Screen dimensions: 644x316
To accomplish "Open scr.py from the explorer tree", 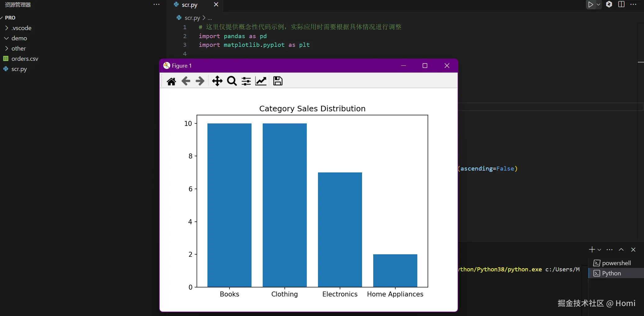I will [x=19, y=69].
